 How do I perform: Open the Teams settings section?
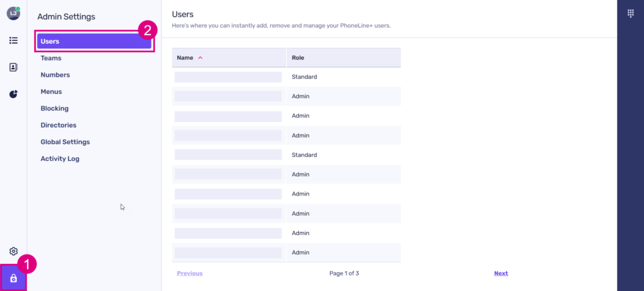coord(51,58)
